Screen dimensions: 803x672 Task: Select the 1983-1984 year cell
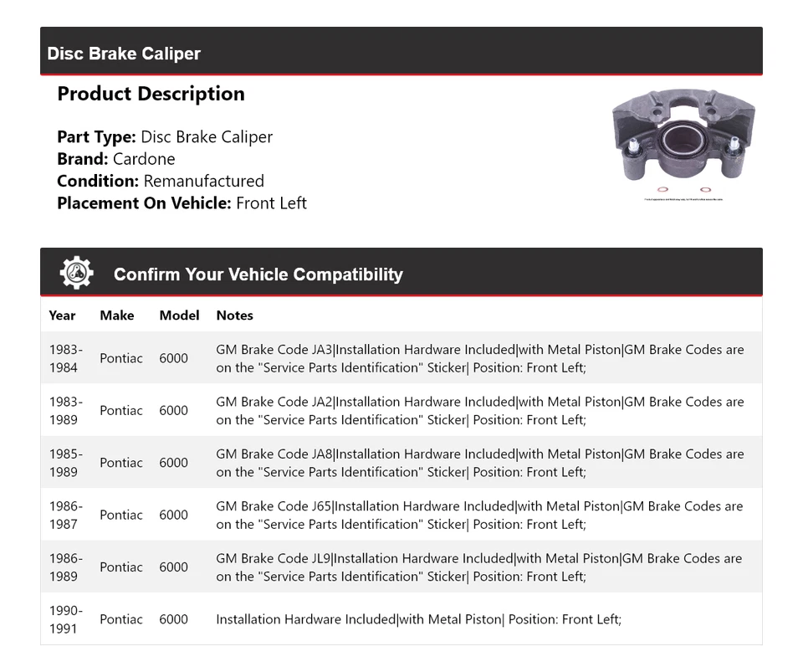(x=65, y=358)
